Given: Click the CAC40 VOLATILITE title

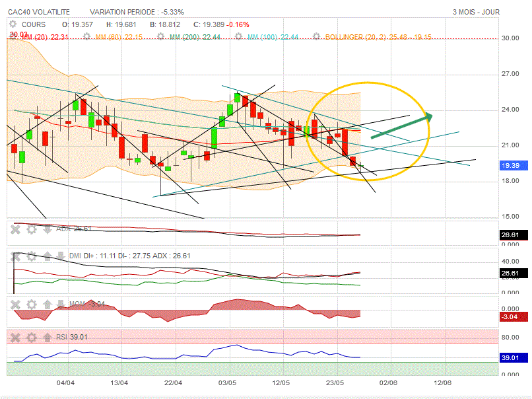Looking at the screenshot, I should coord(39,13).
